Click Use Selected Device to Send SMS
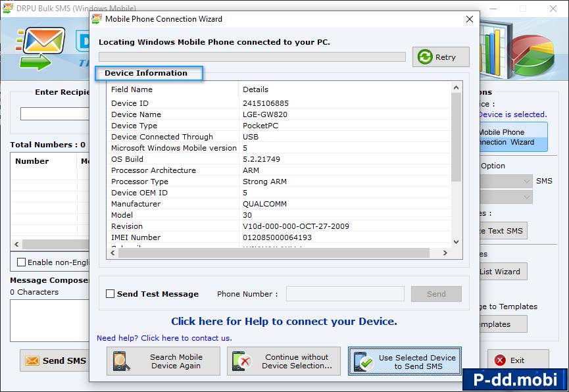The width and height of the screenshot is (569, 392). [x=405, y=362]
